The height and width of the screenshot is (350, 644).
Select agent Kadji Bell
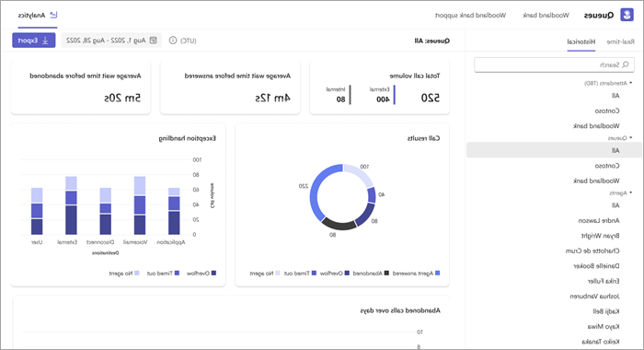605,311
